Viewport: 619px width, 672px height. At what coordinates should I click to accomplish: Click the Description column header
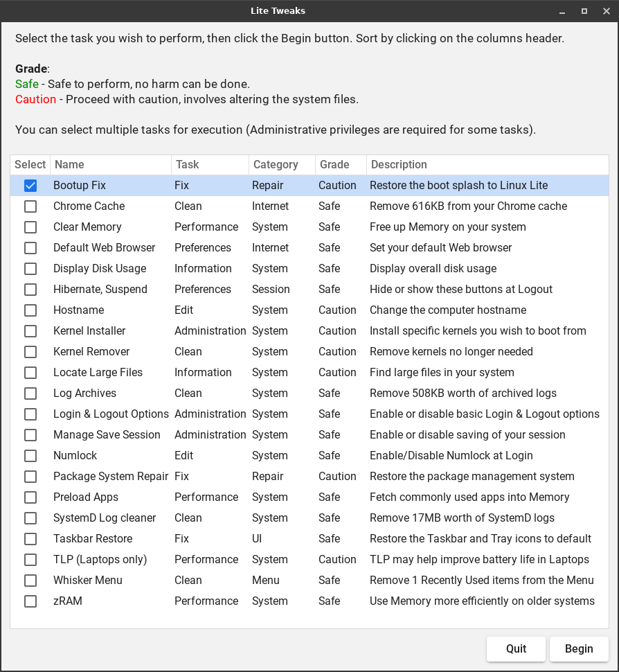(487, 165)
